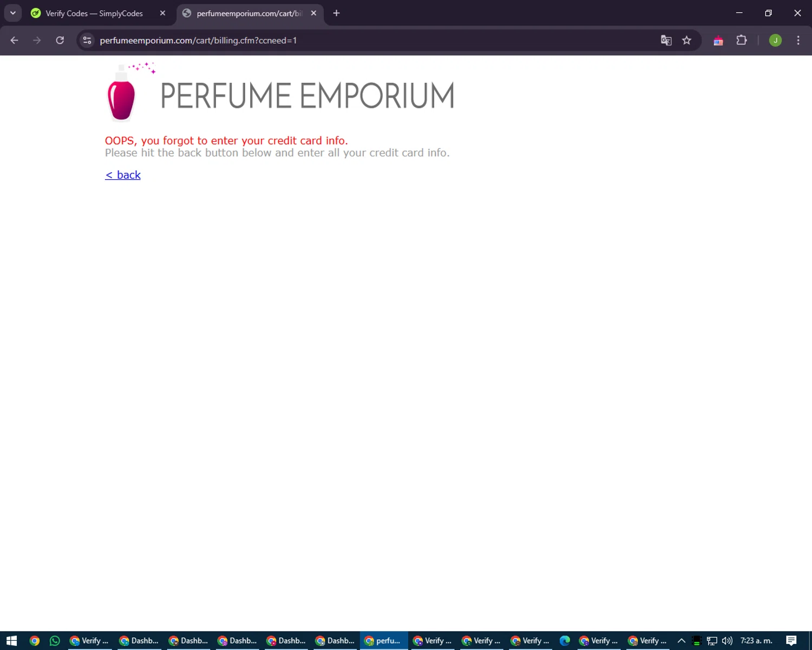Minimize the Chrome window
The height and width of the screenshot is (650, 812).
coord(739,13)
